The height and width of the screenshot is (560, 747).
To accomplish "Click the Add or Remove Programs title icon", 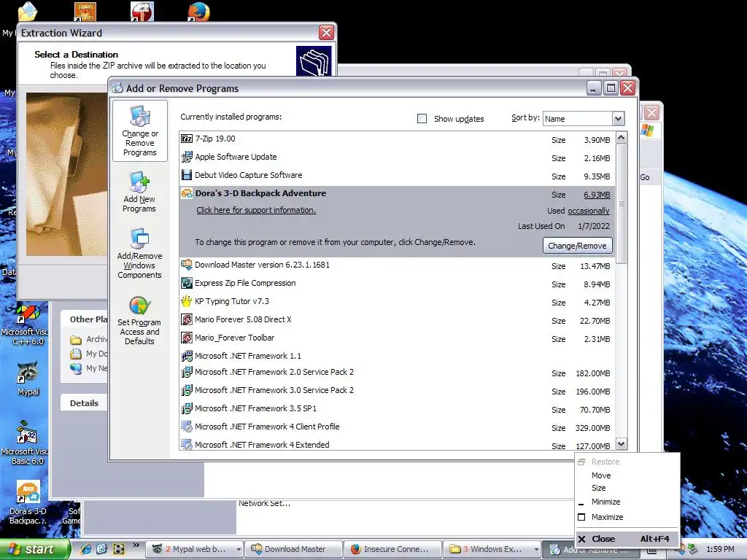I will click(x=117, y=88).
